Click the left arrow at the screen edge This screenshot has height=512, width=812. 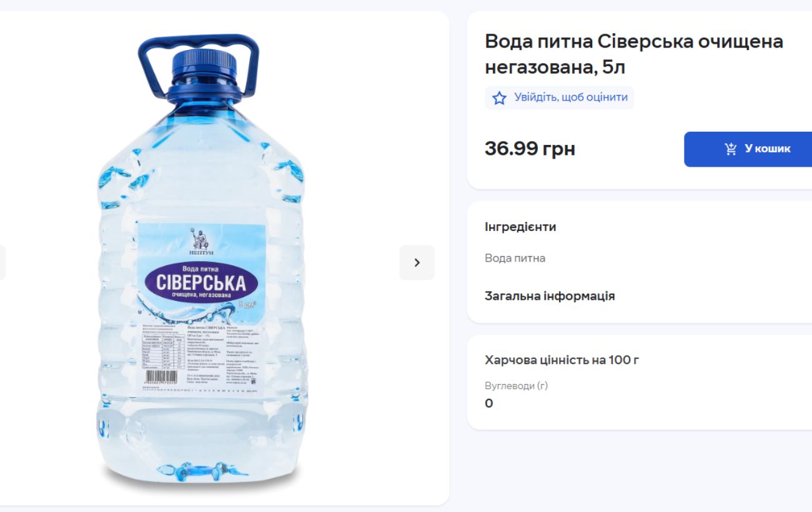(3, 262)
